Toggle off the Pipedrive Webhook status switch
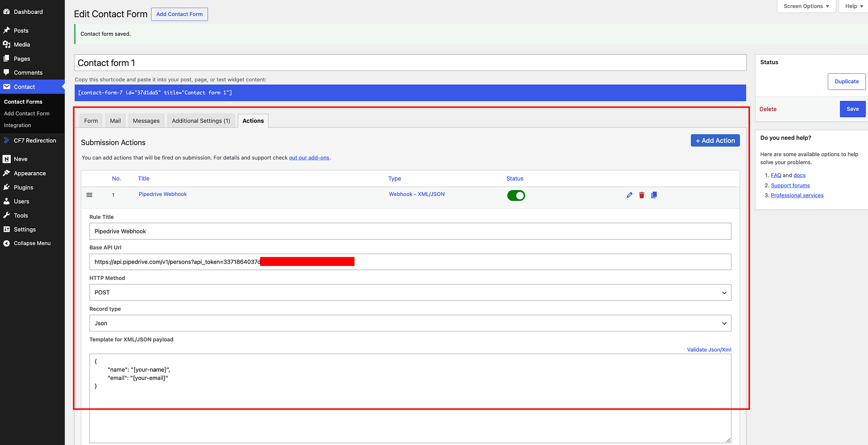The width and height of the screenshot is (868, 445). pyautogui.click(x=516, y=195)
